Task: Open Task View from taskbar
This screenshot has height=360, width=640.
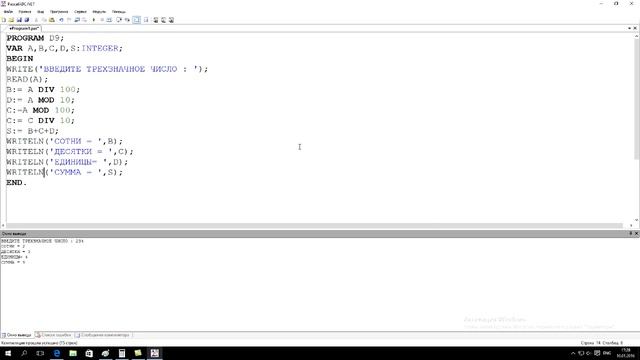Action: (x=40, y=353)
